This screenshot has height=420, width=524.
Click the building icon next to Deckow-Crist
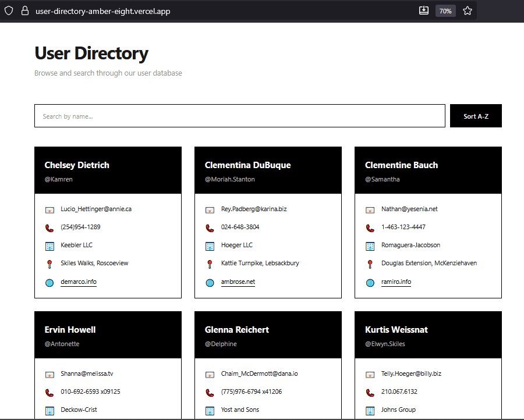pyautogui.click(x=49, y=410)
